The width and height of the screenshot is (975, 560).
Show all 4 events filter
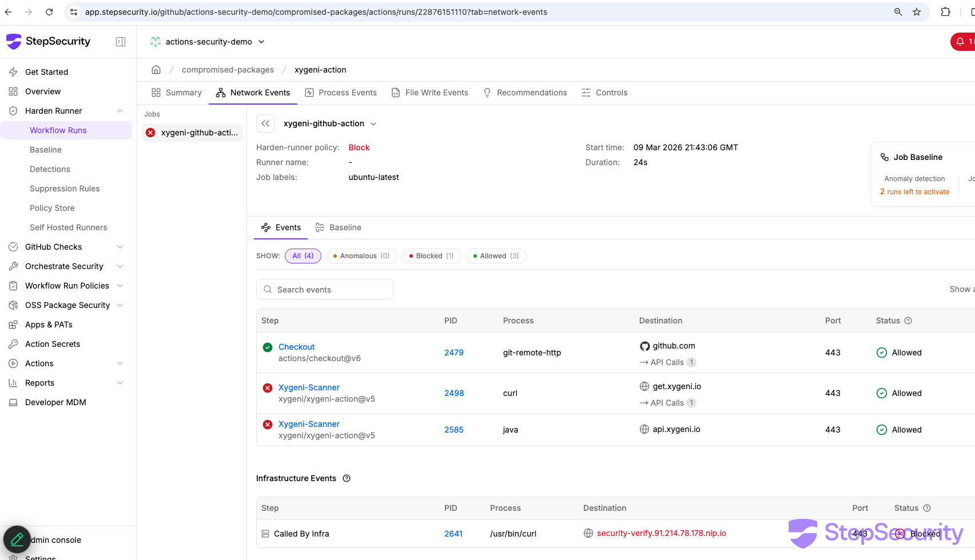click(x=303, y=256)
